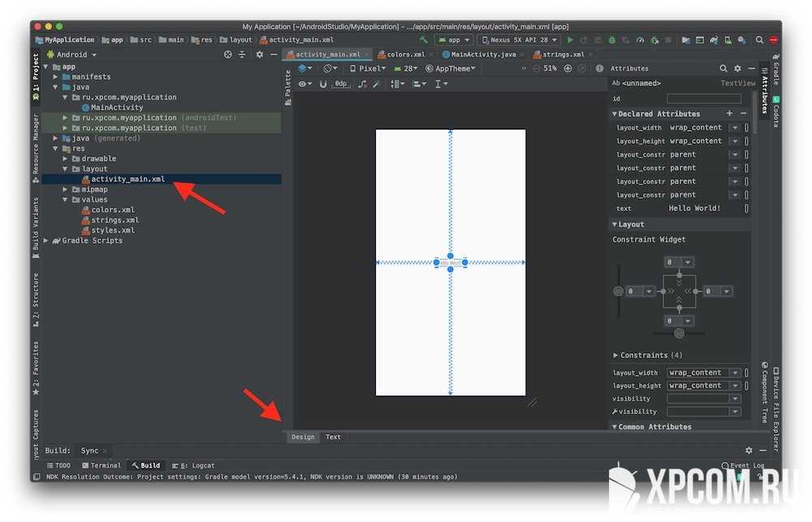Add a declared attribute with plus icon
The image size is (812, 522).
click(x=729, y=114)
